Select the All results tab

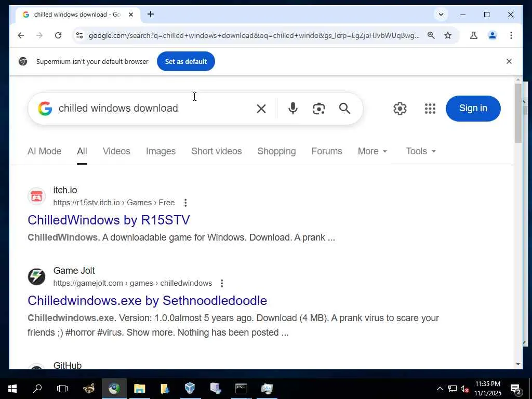click(x=82, y=151)
